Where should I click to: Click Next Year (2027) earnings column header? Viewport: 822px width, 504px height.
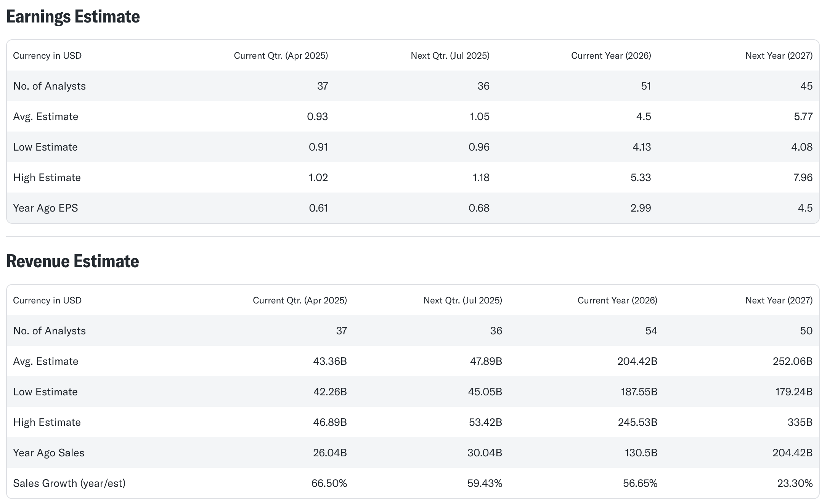point(779,56)
